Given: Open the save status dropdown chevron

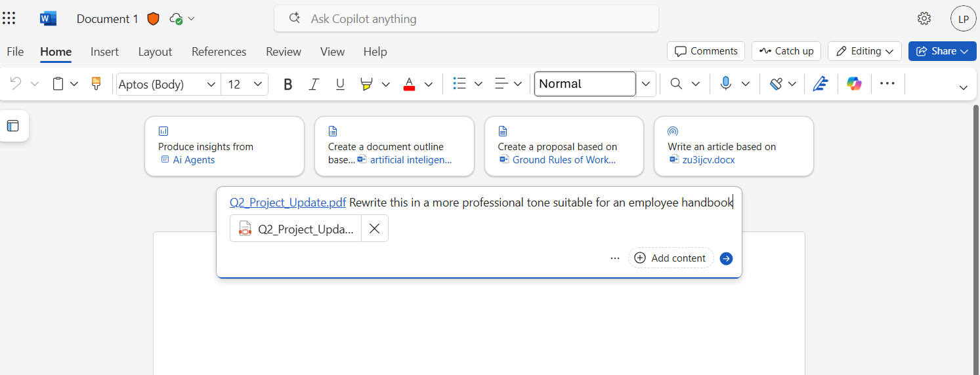Looking at the screenshot, I should coord(191,18).
